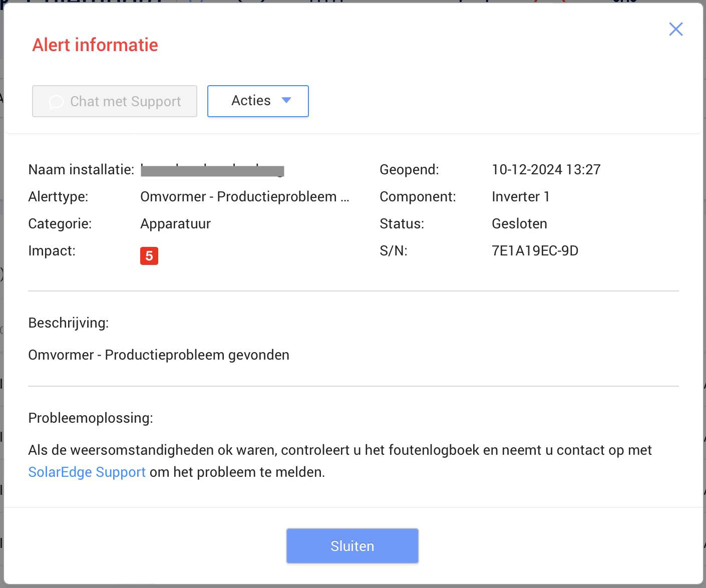Screen dimensions: 706x588
Task: Select the redacted installation name field
Action: [211, 169]
